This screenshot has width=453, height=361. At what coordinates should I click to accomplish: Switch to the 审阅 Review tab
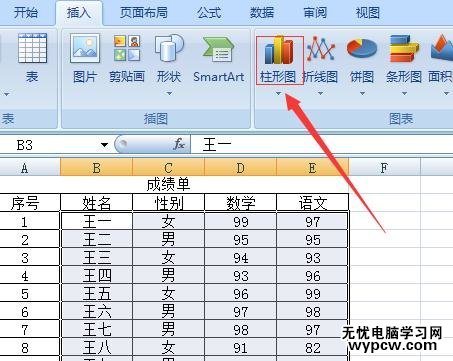pos(315,13)
